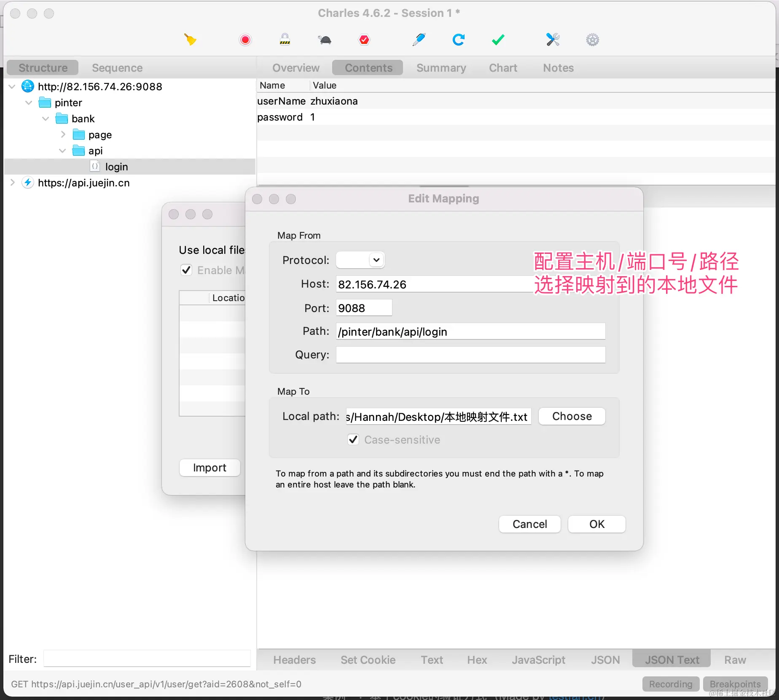Show the JavaScript response view
Image resolution: width=779 pixels, height=700 pixels.
(538, 660)
